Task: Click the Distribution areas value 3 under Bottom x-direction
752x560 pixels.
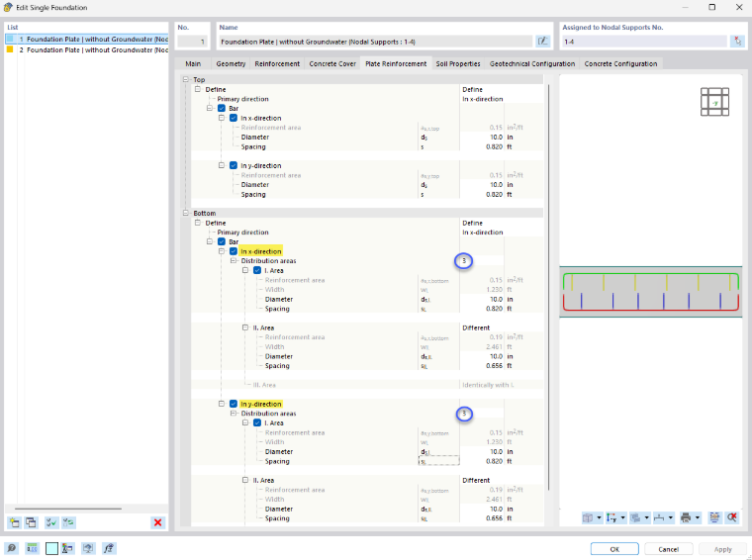Action: [464, 261]
